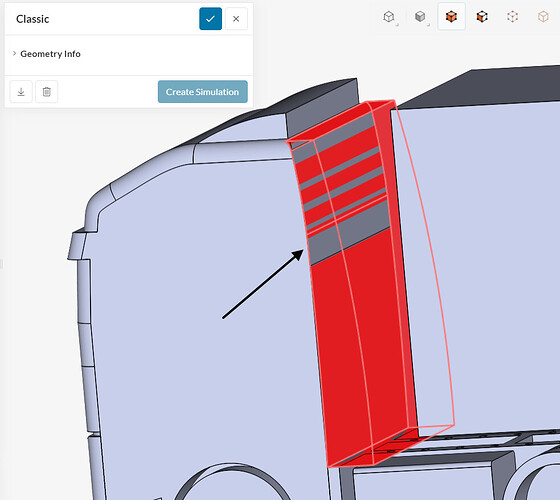This screenshot has height=500, width=560.
Task: Click the Classic panel title text
Action: (x=32, y=19)
